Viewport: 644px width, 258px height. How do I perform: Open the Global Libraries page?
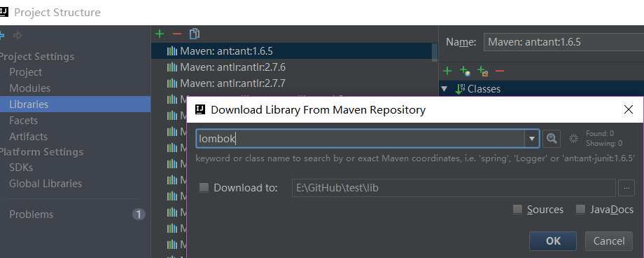pos(45,184)
